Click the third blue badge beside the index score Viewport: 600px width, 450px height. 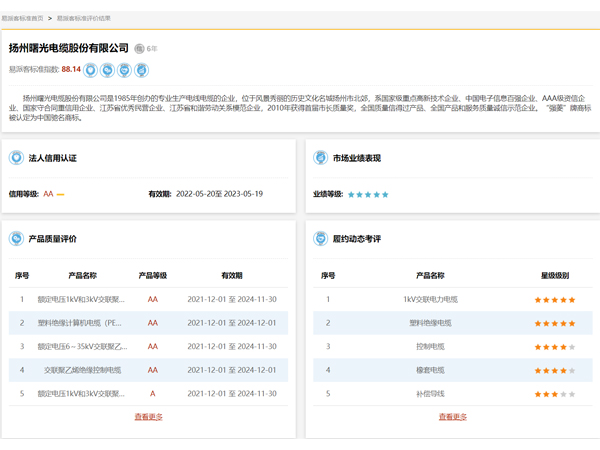[x=124, y=70]
